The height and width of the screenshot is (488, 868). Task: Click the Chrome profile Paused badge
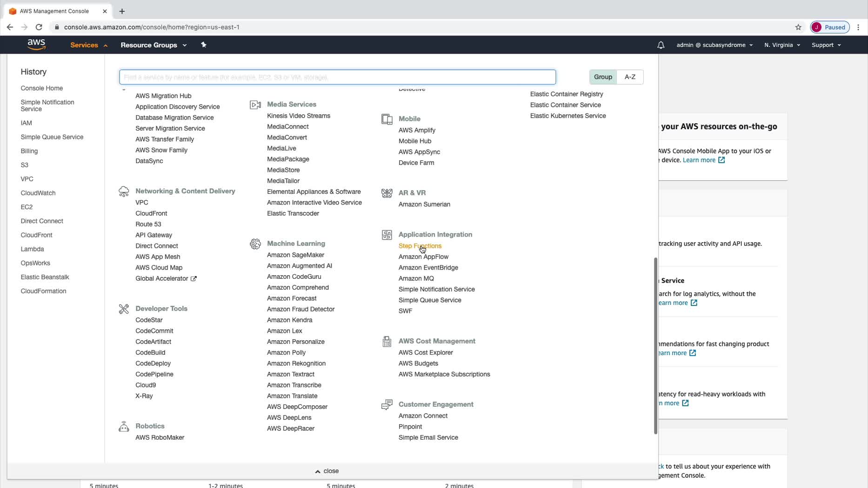(x=830, y=27)
